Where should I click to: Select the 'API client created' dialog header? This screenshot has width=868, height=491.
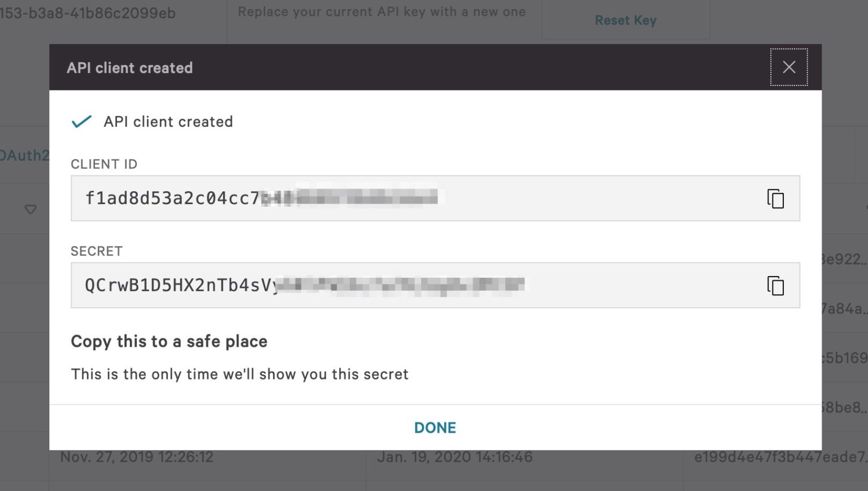point(129,67)
